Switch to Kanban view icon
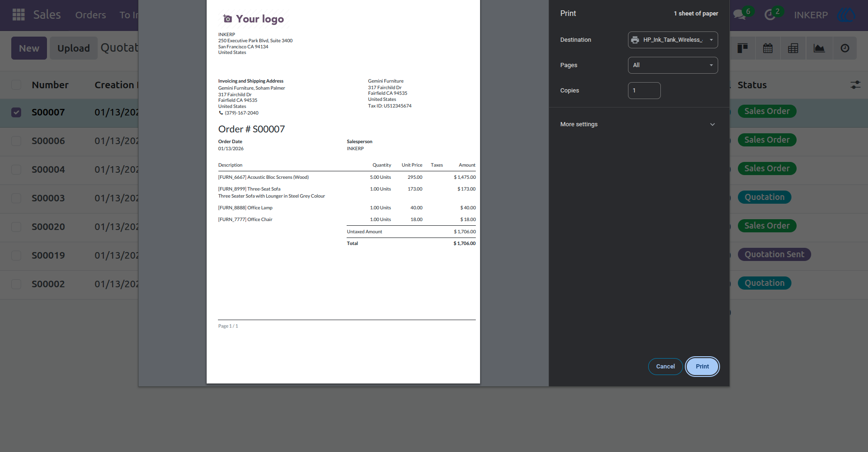Image resolution: width=868 pixels, height=452 pixels. 743,48
